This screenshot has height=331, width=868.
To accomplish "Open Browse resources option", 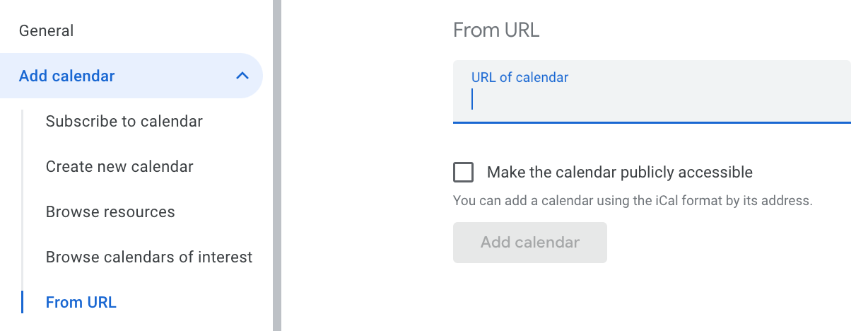I will tap(110, 212).
